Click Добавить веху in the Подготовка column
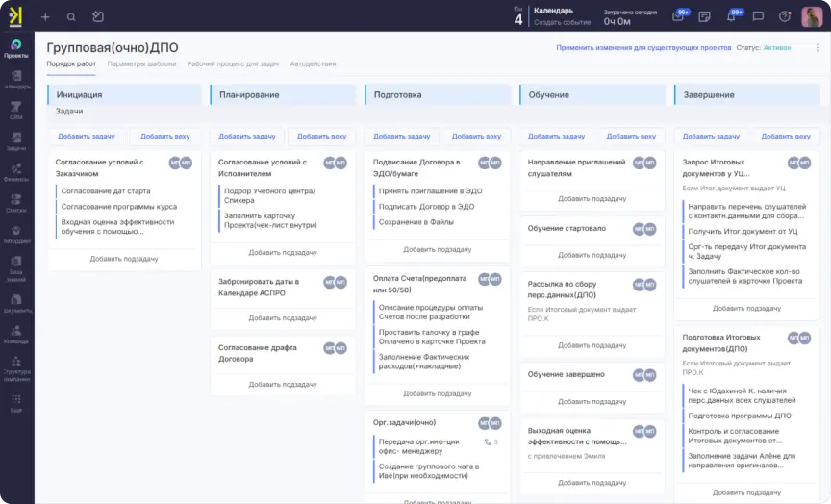Screen dimensions: 831x504 click(476, 137)
